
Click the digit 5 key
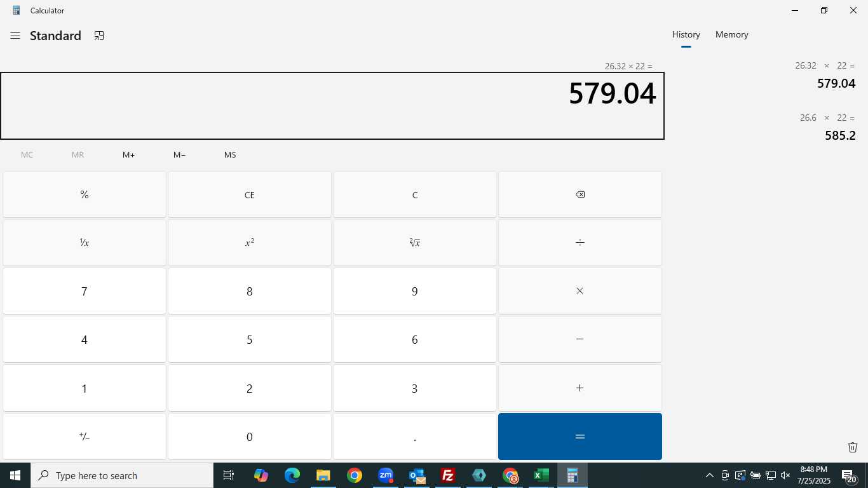(x=250, y=339)
